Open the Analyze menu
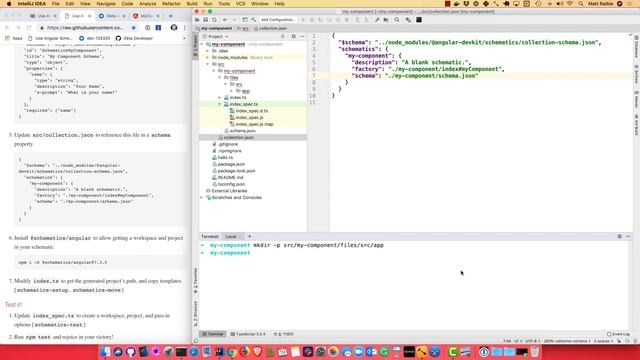640x360 pixels. (x=147, y=4)
